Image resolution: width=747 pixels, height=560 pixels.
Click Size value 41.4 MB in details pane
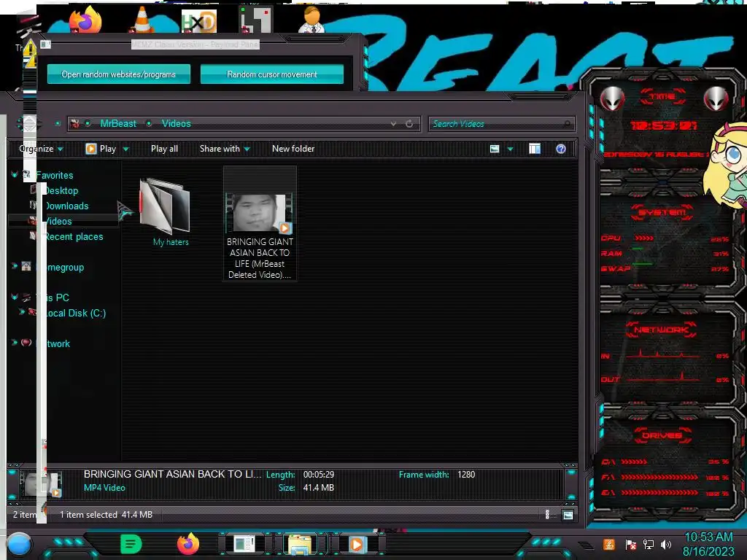[318, 488]
